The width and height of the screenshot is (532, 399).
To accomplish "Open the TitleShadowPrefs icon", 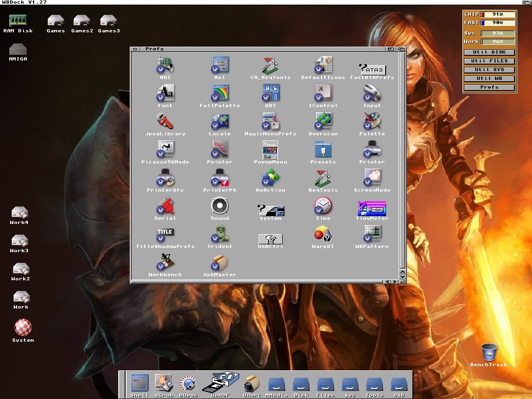I will (165, 235).
